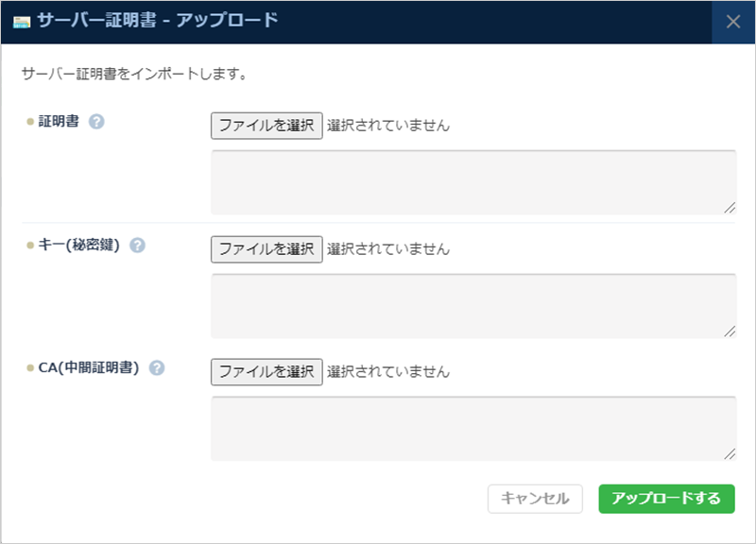Viewport: 756px width, 544px height.
Task: Choose a file for the CA(中間証明書) field
Action: [x=266, y=370]
